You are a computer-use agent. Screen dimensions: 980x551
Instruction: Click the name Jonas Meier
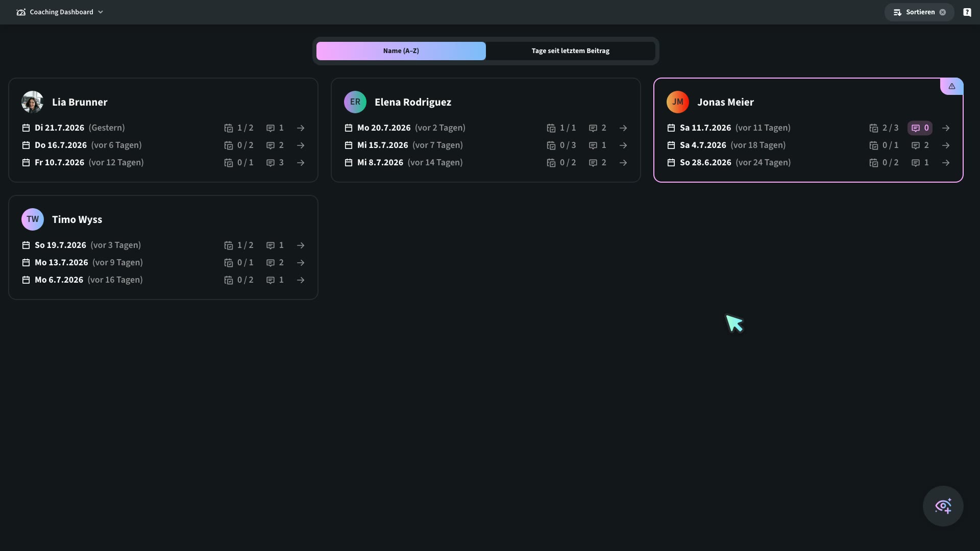coord(725,102)
